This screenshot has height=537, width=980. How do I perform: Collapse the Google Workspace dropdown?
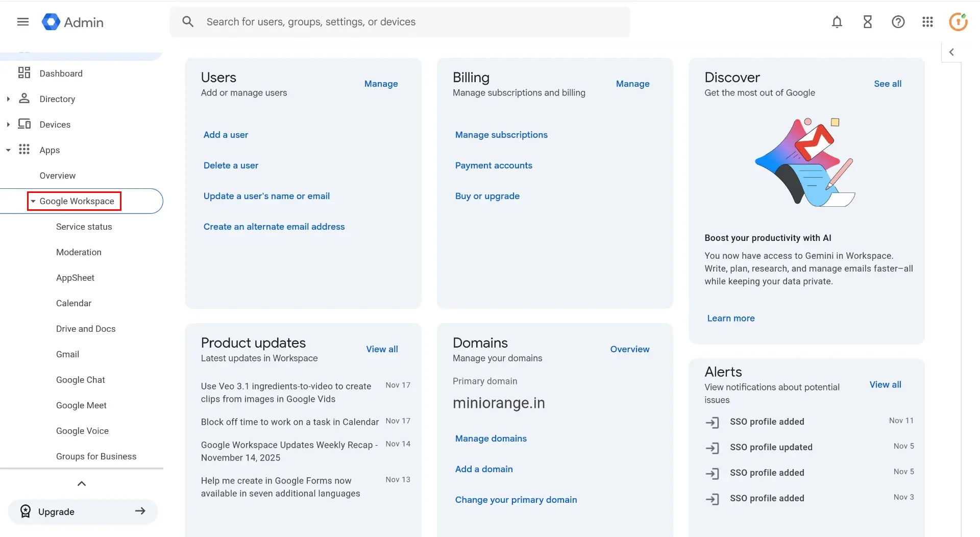tap(33, 201)
